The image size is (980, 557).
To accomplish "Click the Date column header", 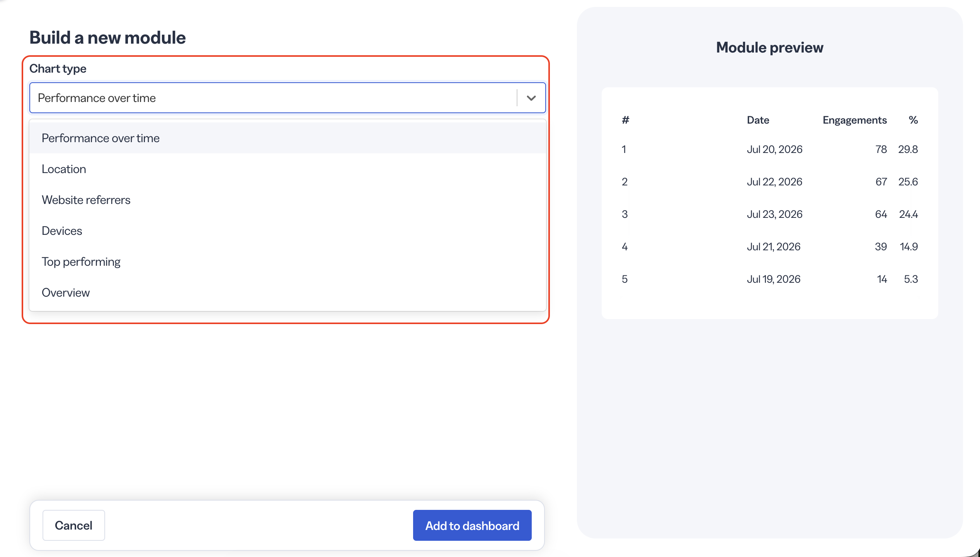I will coord(758,120).
